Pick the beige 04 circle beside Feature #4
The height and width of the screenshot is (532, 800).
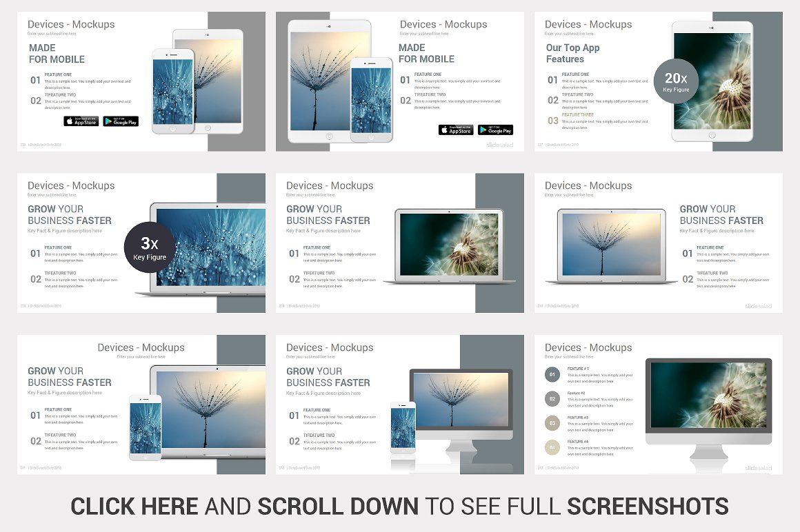point(552,447)
